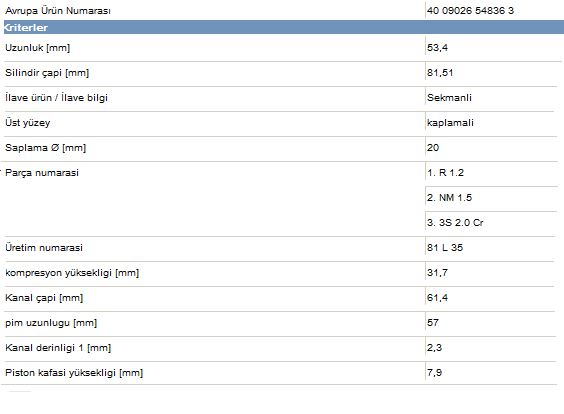Click the pim uzunlugu [mm] label
The width and height of the screenshot is (564, 414).
pos(51,323)
